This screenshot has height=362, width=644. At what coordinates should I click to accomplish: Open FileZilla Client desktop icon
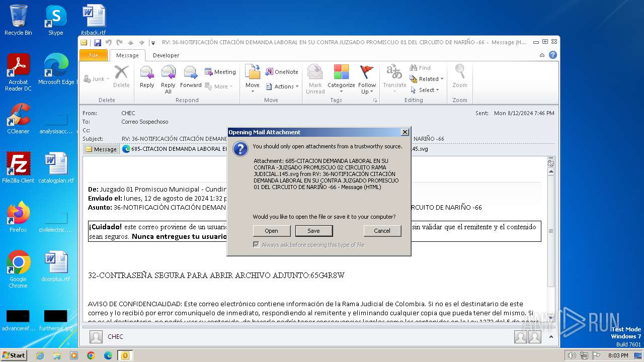tap(18, 168)
